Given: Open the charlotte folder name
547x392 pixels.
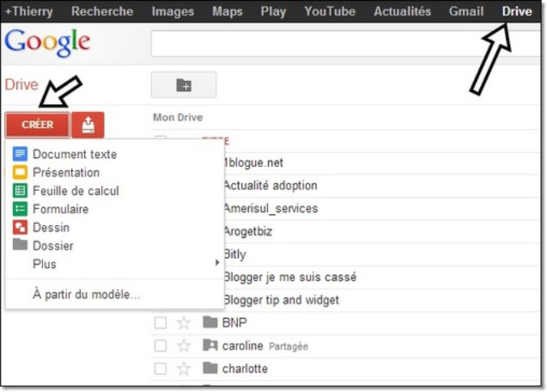Looking at the screenshot, I should pos(245,369).
